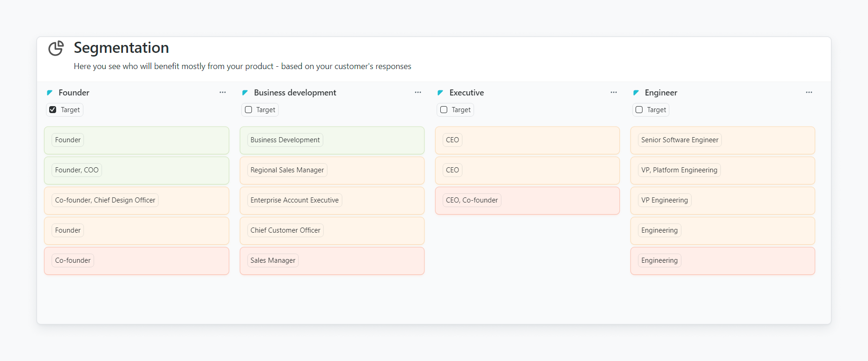Open Business development column options menu
Image resolution: width=868 pixels, height=361 pixels.
tap(418, 93)
